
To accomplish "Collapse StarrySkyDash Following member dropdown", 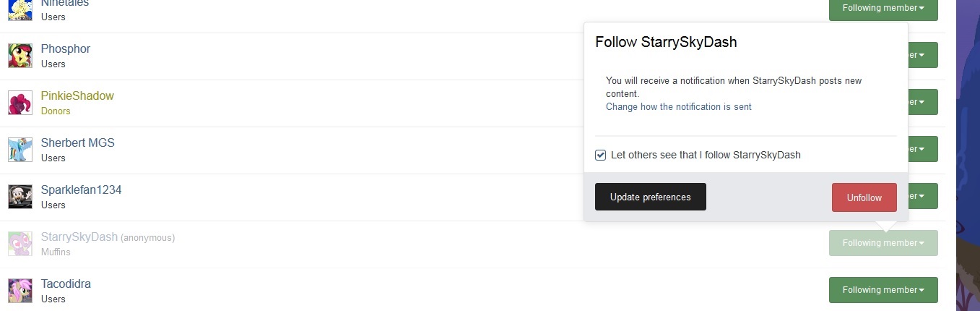I will coord(883,243).
